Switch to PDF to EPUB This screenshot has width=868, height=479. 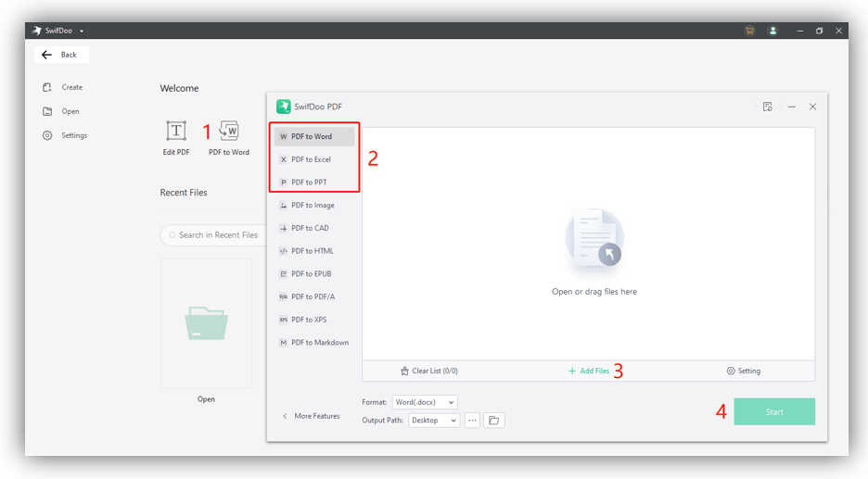coord(313,274)
